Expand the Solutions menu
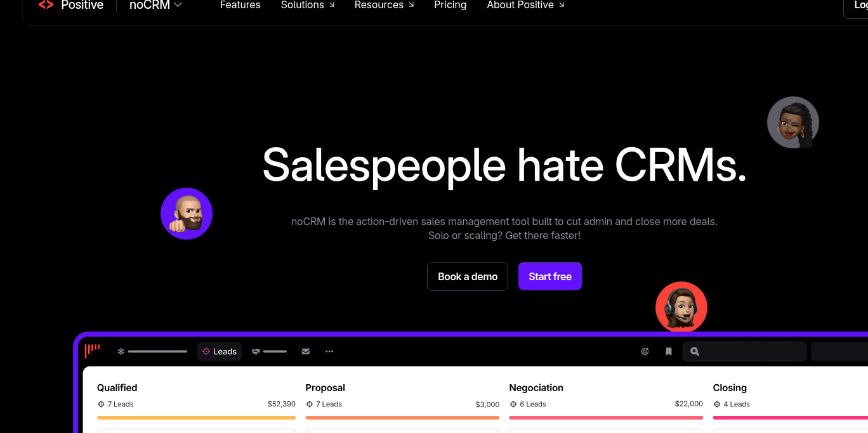The height and width of the screenshot is (433, 868). (308, 5)
